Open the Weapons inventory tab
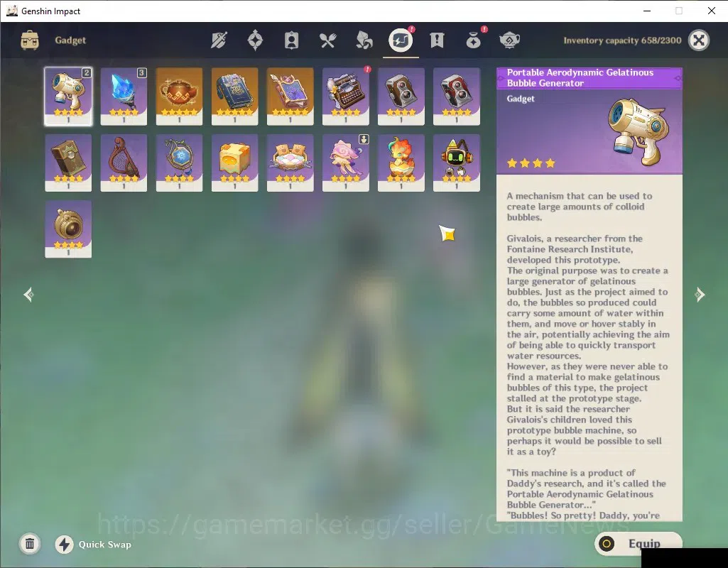The image size is (728, 568). coord(219,40)
